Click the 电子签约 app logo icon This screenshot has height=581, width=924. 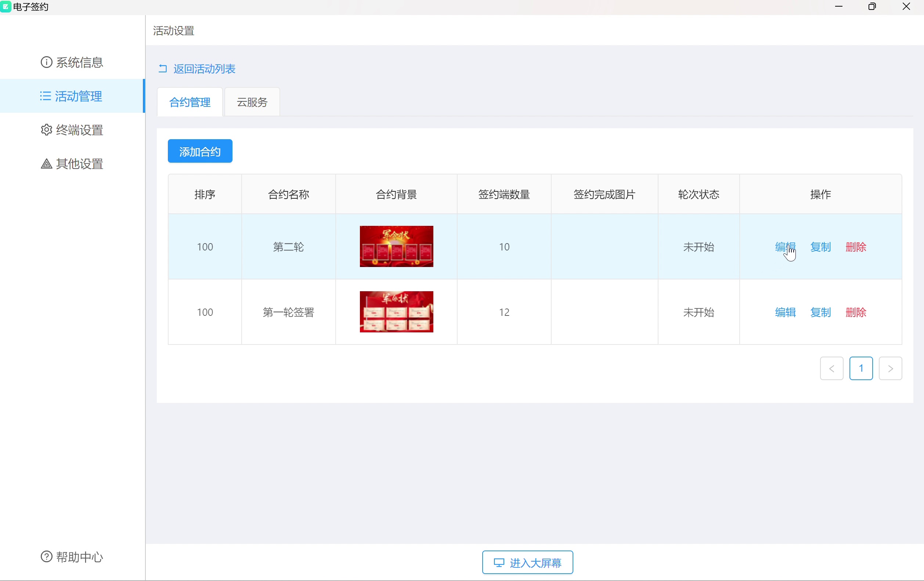6,7
